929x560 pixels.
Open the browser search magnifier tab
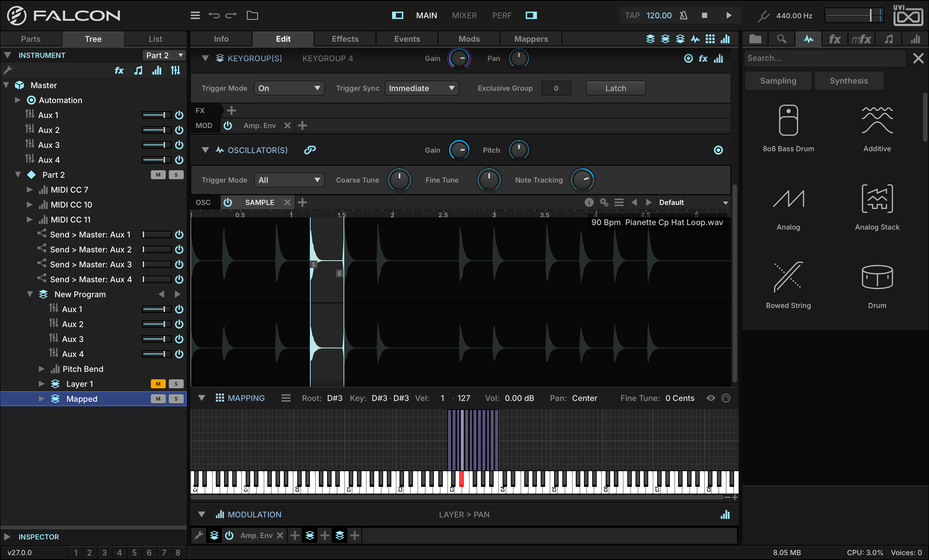(x=782, y=39)
